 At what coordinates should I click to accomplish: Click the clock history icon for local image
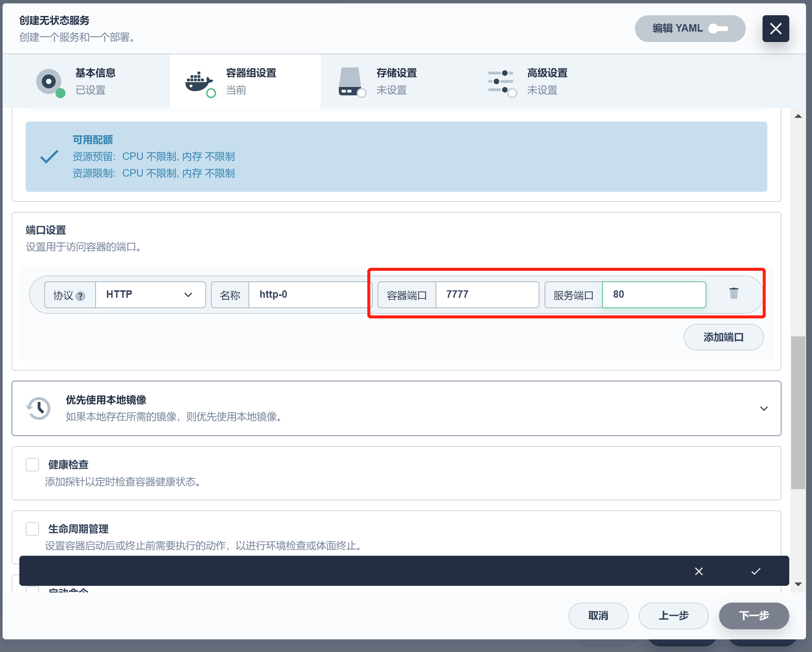[x=38, y=408]
